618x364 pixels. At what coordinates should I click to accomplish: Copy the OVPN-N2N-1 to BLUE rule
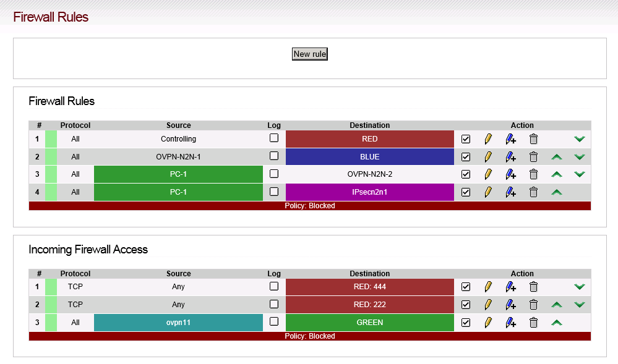511,157
